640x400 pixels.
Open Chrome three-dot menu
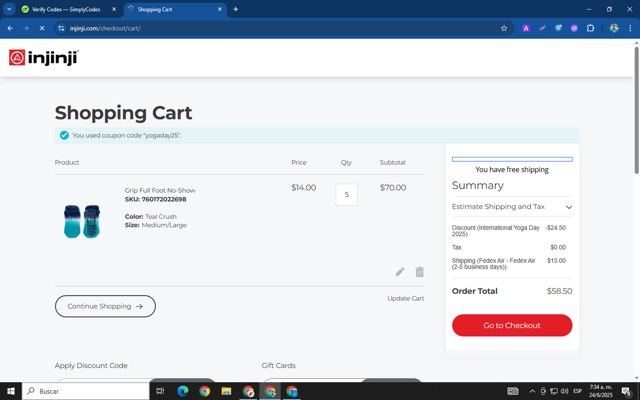[x=630, y=28]
